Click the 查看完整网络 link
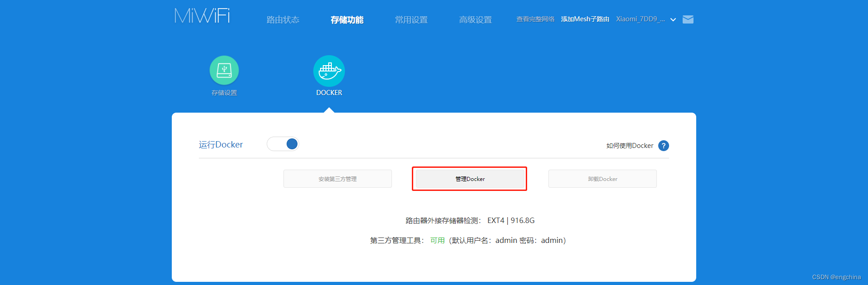 (535, 19)
